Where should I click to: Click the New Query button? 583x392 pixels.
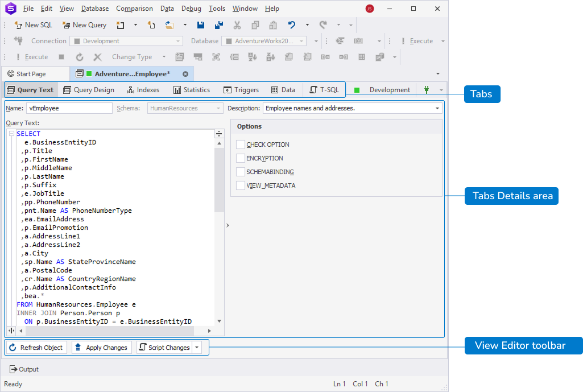84,25
